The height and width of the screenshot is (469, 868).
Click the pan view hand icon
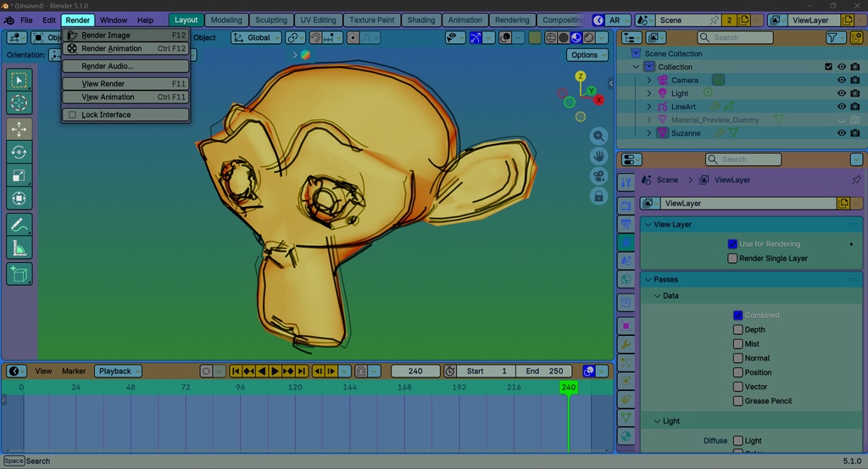598,156
